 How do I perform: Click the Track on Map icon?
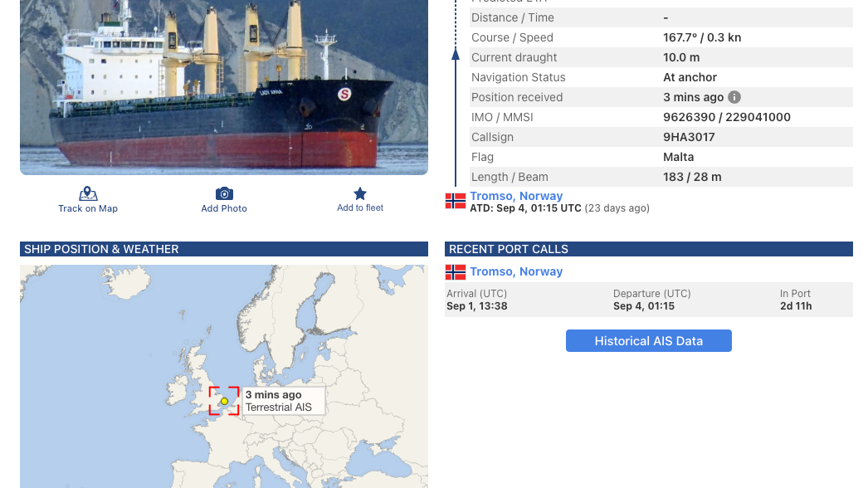point(88,194)
